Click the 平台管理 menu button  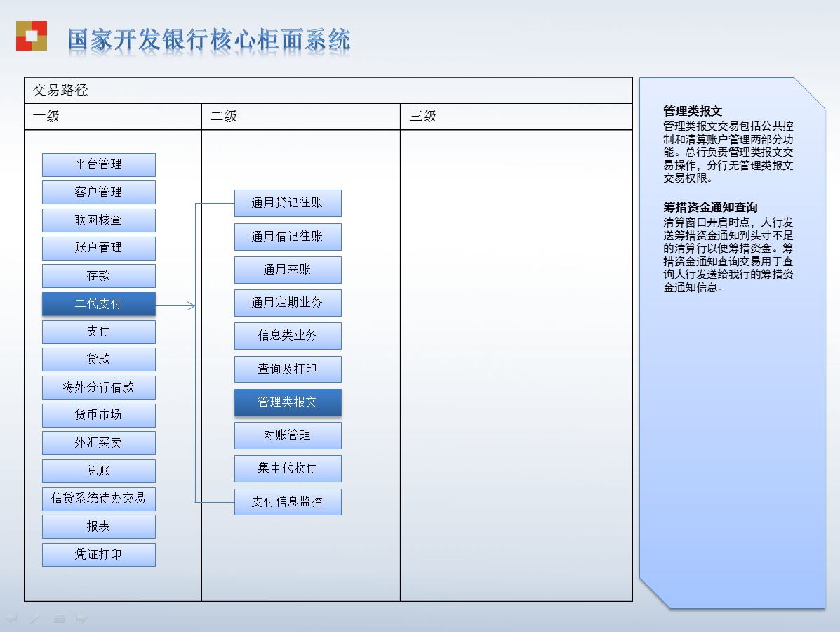coord(98,164)
